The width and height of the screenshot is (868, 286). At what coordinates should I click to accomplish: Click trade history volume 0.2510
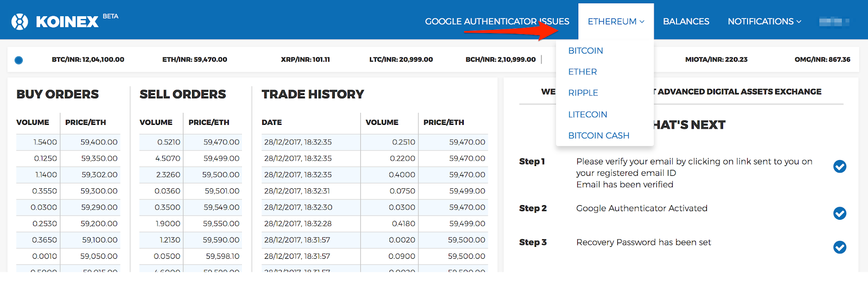404,142
